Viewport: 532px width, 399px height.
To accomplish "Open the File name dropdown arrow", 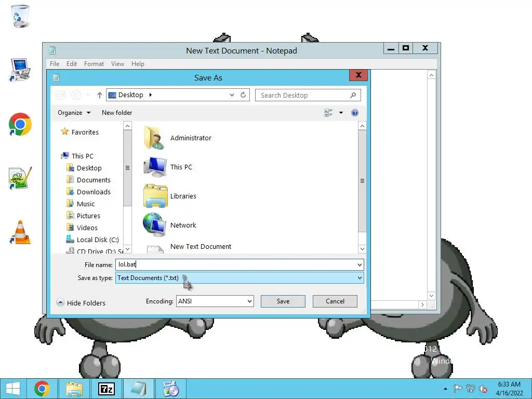I will click(x=360, y=264).
